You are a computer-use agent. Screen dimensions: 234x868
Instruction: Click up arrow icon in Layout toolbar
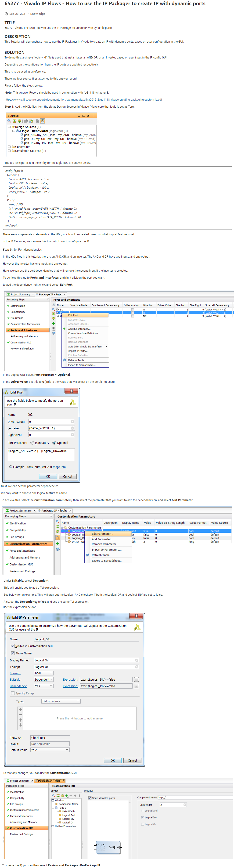coord(75,796)
